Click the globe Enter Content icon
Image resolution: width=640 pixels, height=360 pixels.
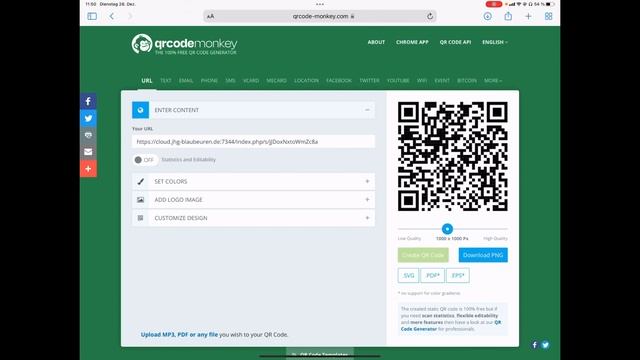(140, 110)
